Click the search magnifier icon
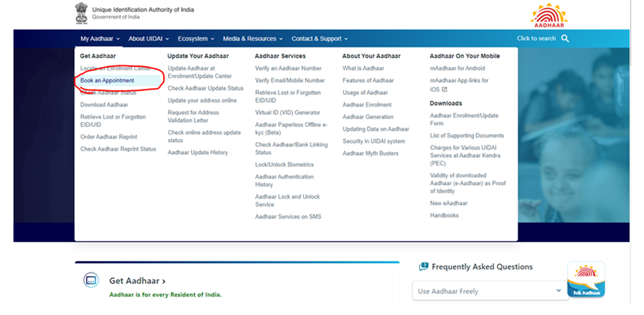 tap(565, 38)
